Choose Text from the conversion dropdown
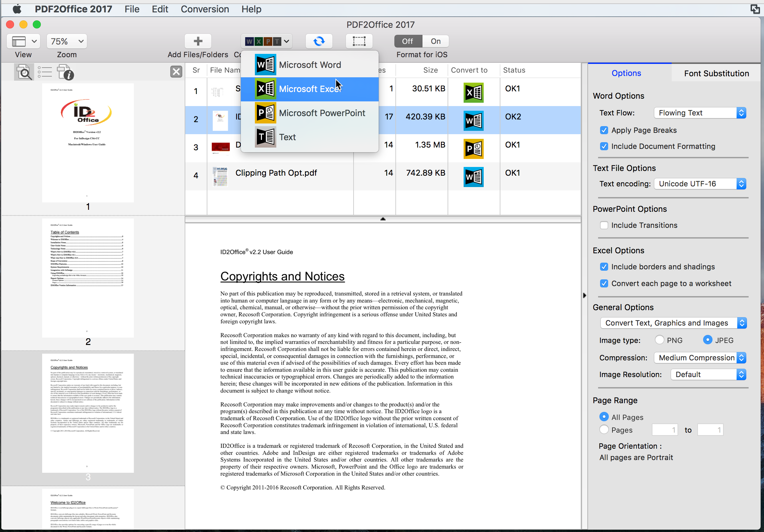The height and width of the screenshot is (532, 764). (310, 137)
